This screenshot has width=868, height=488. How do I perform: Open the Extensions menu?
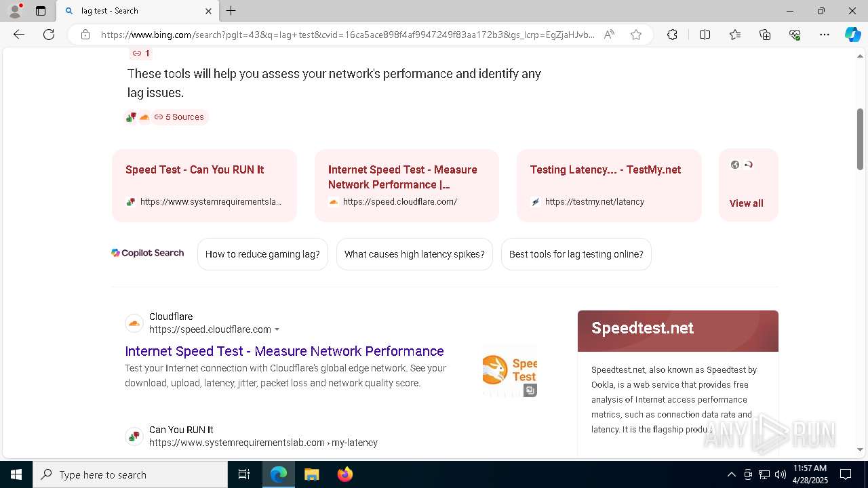point(672,35)
